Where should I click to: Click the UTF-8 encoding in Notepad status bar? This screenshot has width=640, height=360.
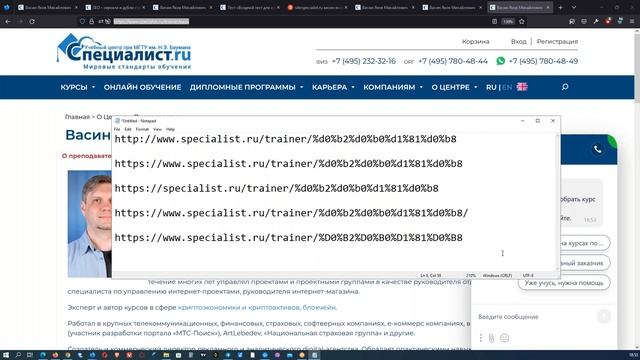[528, 276]
